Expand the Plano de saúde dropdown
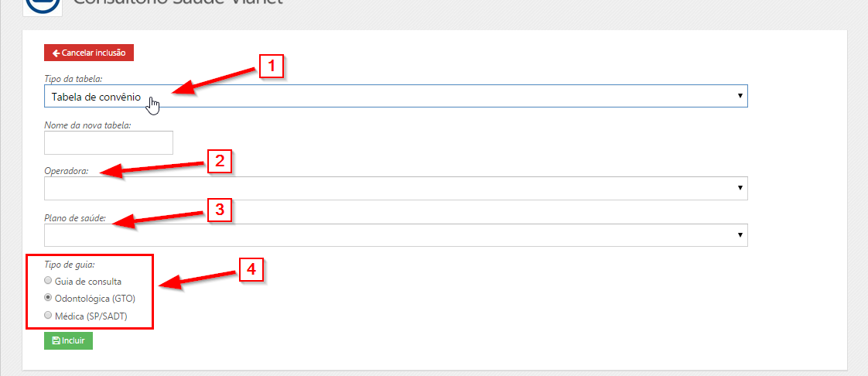The height and width of the screenshot is (376, 868). [x=395, y=234]
